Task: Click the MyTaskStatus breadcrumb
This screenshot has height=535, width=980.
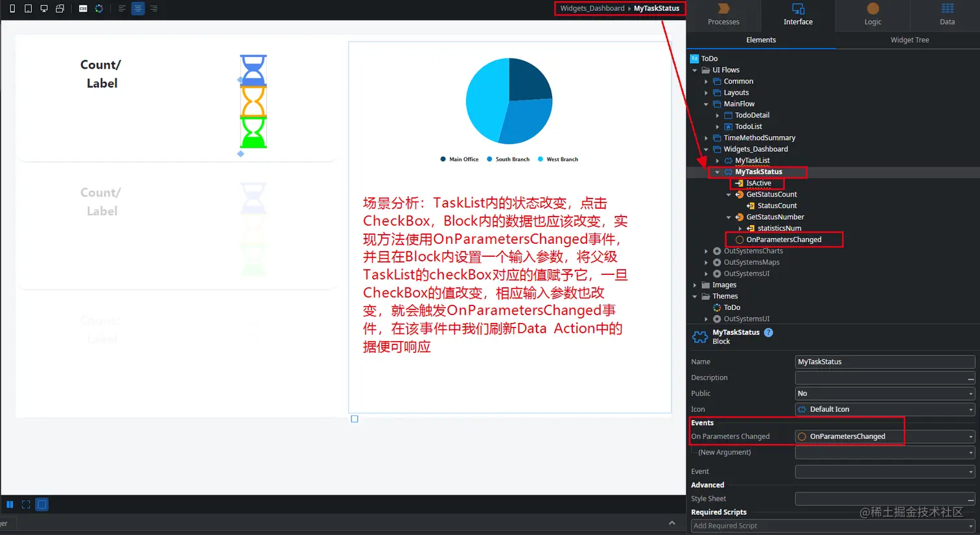Action: click(x=657, y=8)
